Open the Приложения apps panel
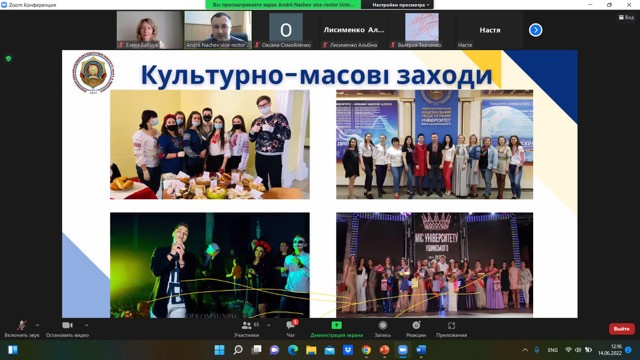The image size is (640, 360). pyautogui.click(x=451, y=329)
